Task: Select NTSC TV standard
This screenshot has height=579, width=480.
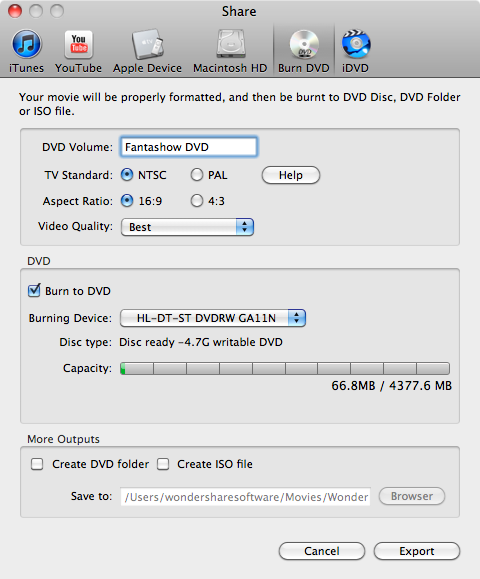Action: click(127, 175)
